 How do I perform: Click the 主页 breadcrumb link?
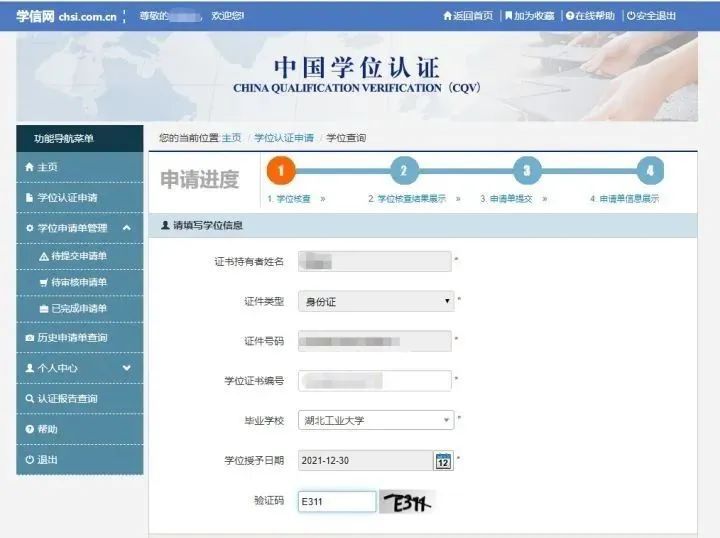231,138
